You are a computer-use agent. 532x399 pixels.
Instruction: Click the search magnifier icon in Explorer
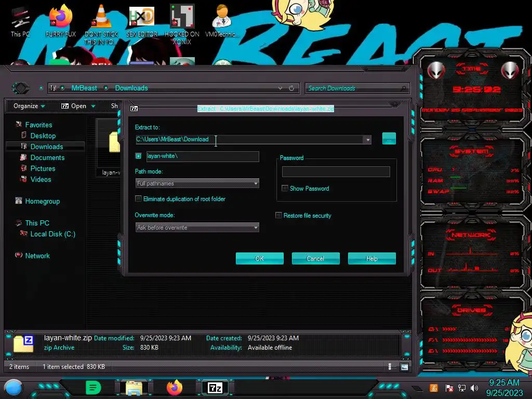[x=403, y=88]
